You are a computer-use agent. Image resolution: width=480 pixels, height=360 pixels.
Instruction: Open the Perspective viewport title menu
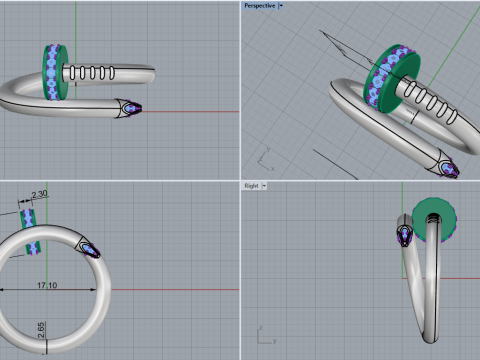(x=260, y=6)
